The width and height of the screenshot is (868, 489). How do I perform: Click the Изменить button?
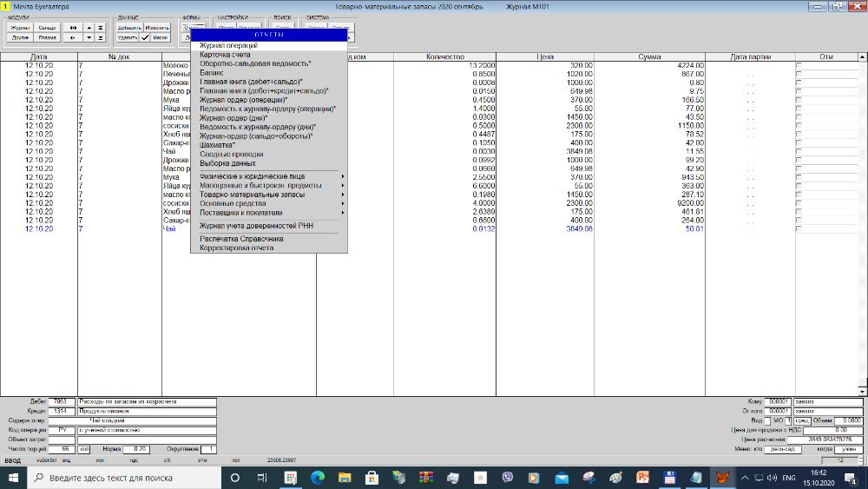(x=157, y=28)
